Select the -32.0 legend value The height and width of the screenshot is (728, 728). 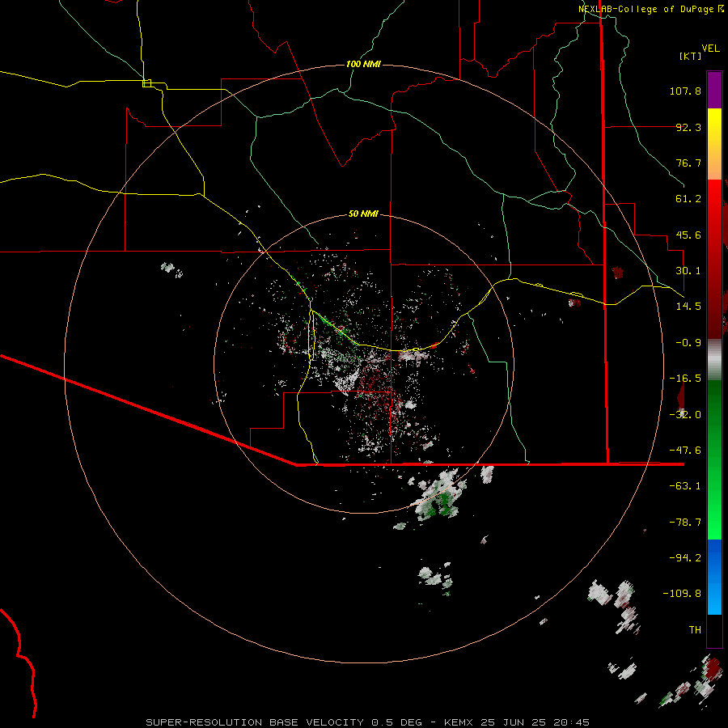pos(685,415)
